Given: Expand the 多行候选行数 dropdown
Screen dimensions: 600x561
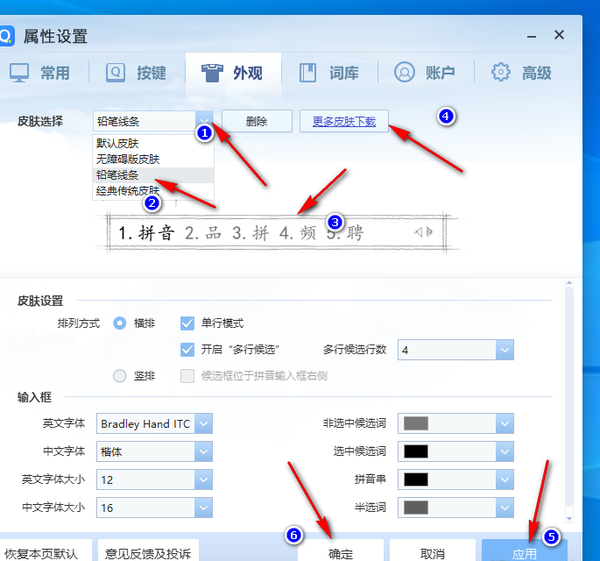Looking at the screenshot, I should pos(505,350).
